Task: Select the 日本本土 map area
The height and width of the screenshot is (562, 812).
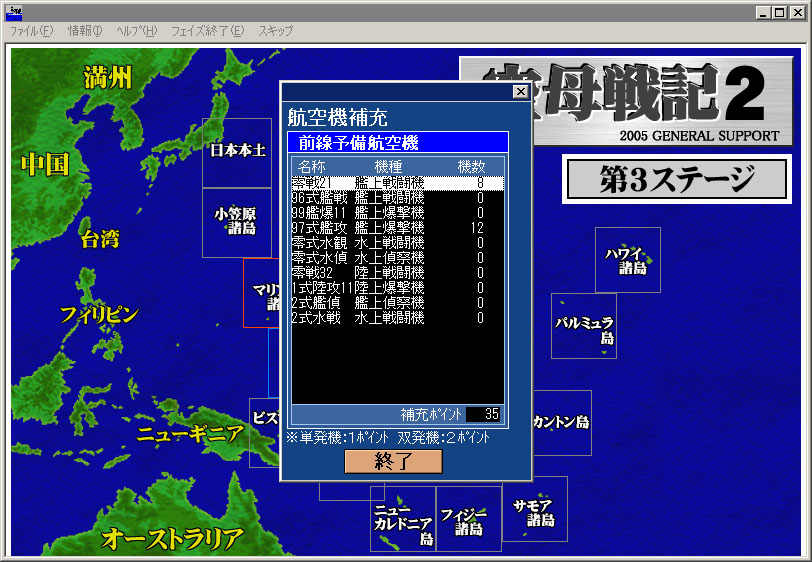Action: click(x=237, y=153)
